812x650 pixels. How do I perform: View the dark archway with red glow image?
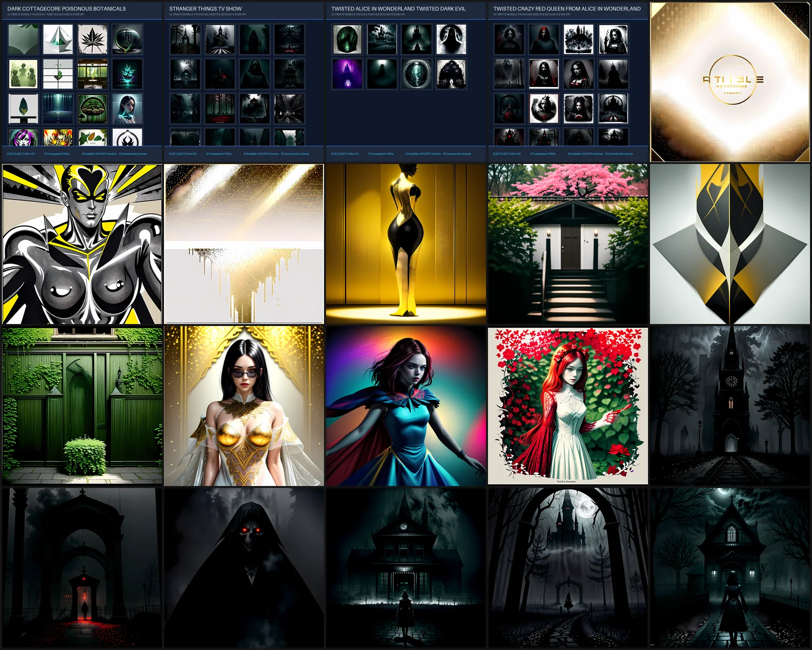(82, 568)
